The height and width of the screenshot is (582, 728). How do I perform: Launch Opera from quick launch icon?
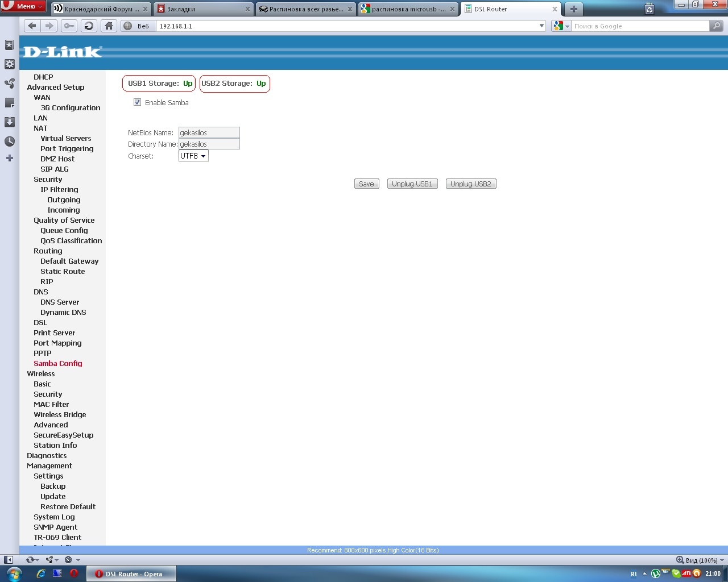pyautogui.click(x=74, y=573)
